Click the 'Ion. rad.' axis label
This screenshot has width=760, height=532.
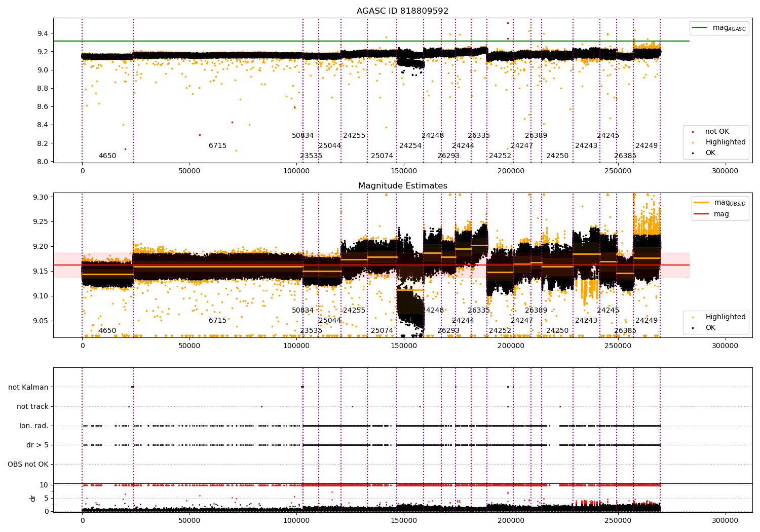click(34, 426)
